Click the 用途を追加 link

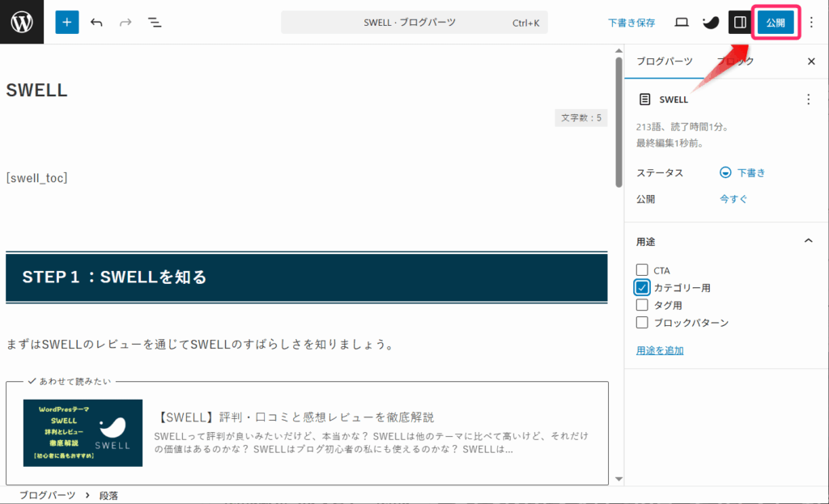coord(660,350)
